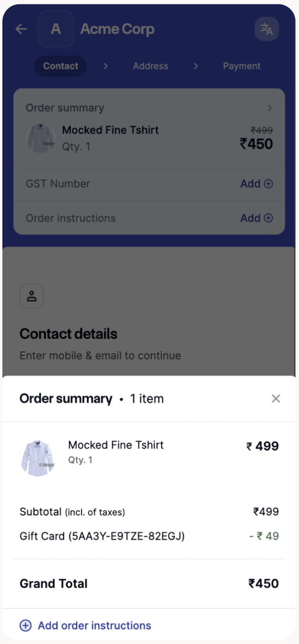299x644 pixels.
Task: Click the chevron between Contact and Address
Action: (x=105, y=66)
